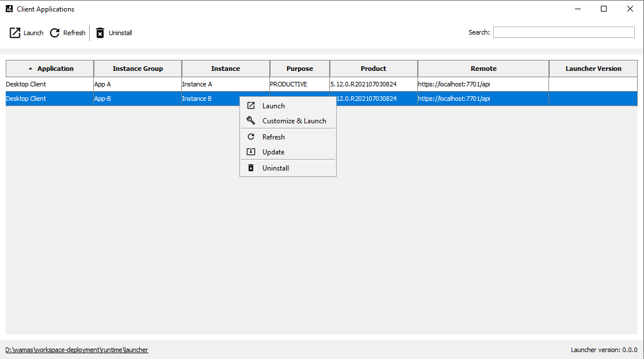The image size is (644, 359).
Task: Click inside the Search input box
Action: [563, 32]
